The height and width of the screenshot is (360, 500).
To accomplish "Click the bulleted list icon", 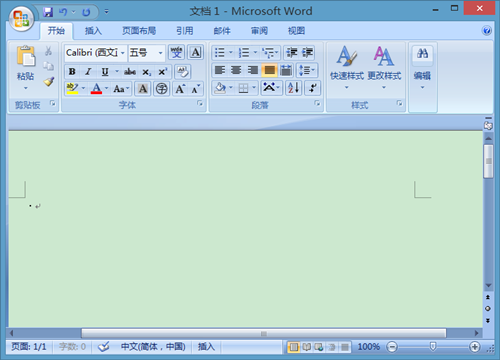I will point(220,53).
